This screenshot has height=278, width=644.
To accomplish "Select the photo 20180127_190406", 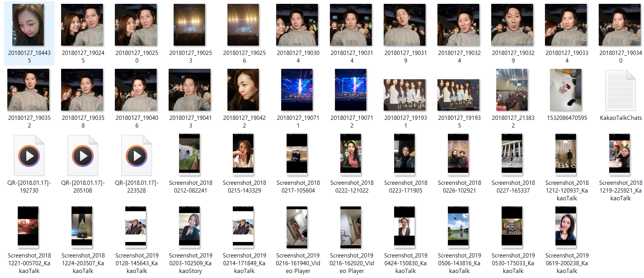I will [x=136, y=90].
